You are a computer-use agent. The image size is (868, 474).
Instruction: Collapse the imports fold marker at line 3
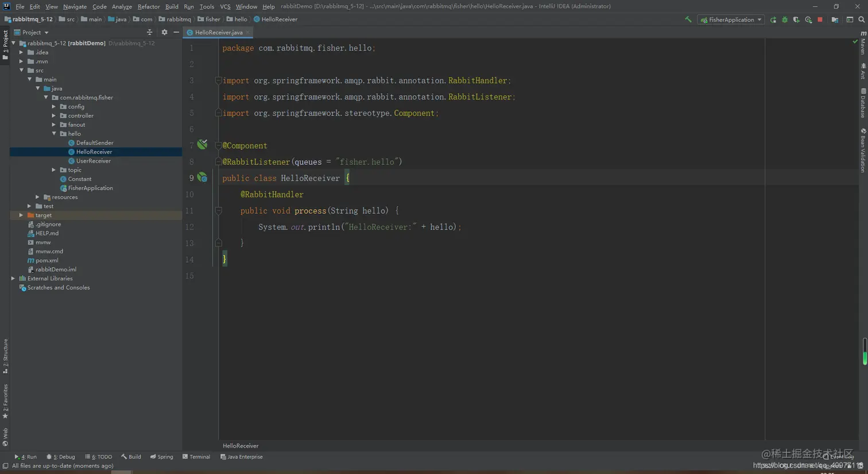(218, 80)
